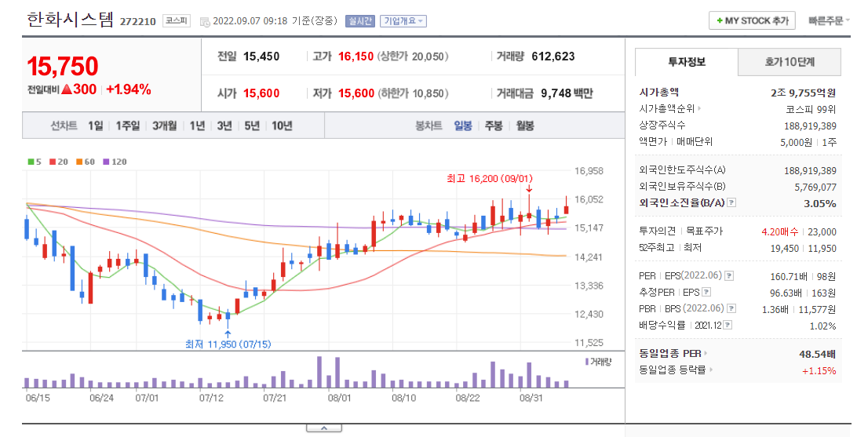Click the 거래량 volume legend marker

click(586, 362)
